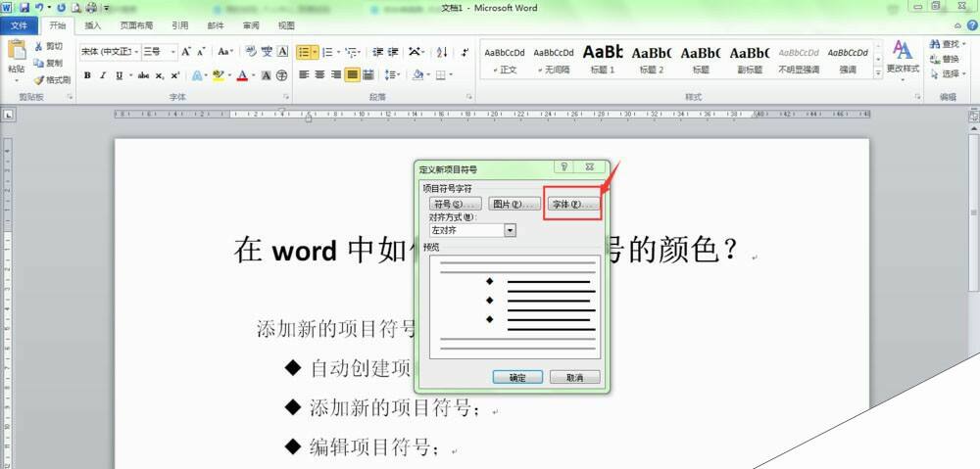Save the document from quick access toolbar
The height and width of the screenshot is (469, 980).
[x=24, y=8]
